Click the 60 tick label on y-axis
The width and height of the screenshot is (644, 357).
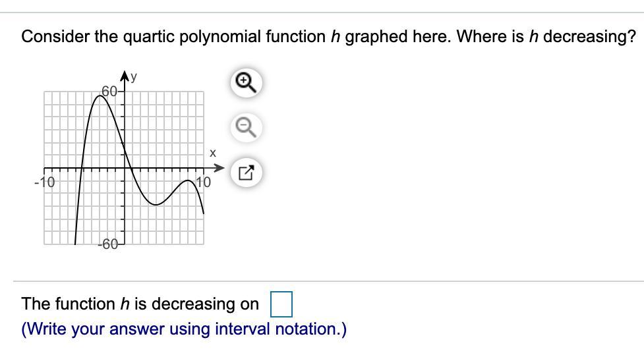(x=111, y=91)
